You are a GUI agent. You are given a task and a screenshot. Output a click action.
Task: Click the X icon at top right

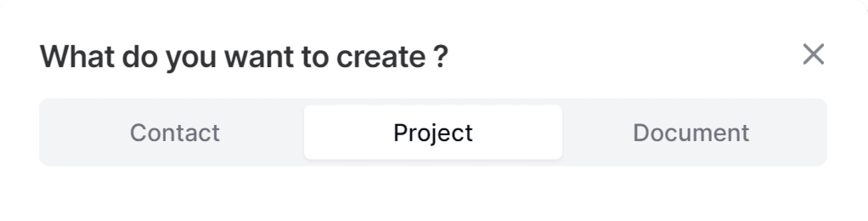[814, 54]
